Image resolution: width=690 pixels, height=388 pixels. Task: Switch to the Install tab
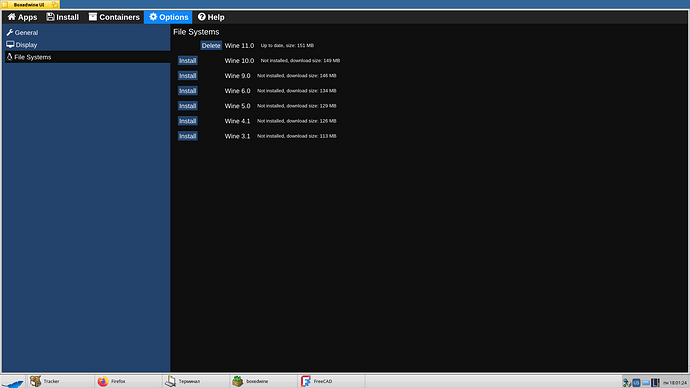[63, 17]
